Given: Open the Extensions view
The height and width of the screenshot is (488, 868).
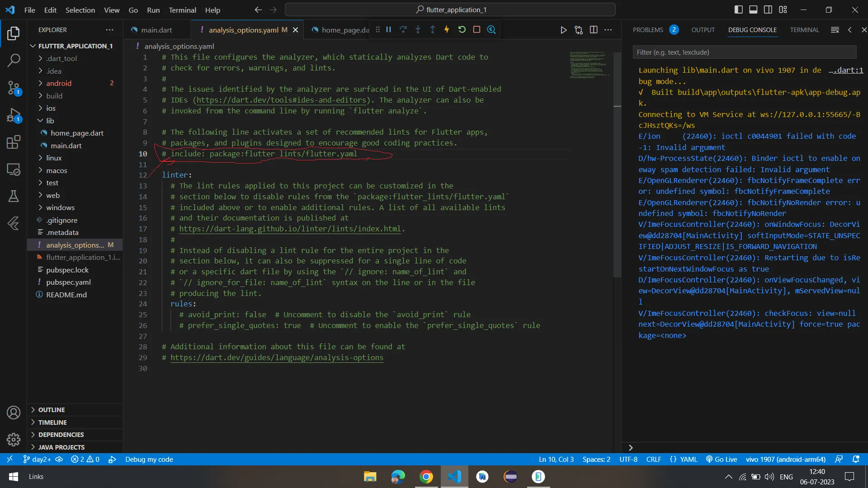Looking at the screenshot, I should [14, 142].
